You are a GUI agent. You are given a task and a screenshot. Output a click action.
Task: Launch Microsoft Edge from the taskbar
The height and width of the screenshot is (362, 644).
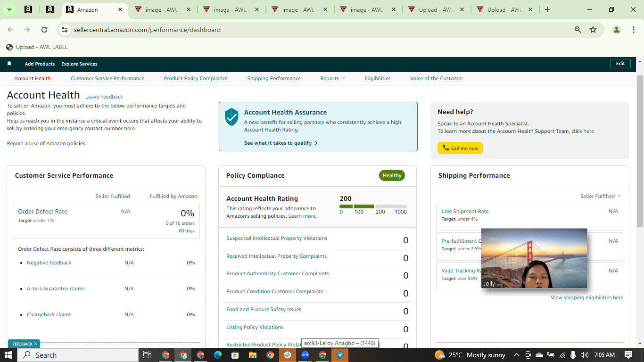[x=218, y=355]
